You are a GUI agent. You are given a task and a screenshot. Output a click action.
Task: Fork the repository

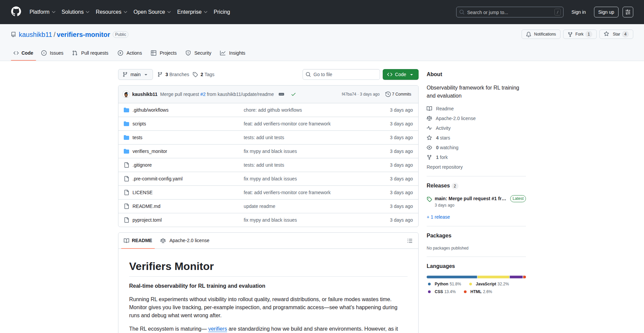pos(579,34)
